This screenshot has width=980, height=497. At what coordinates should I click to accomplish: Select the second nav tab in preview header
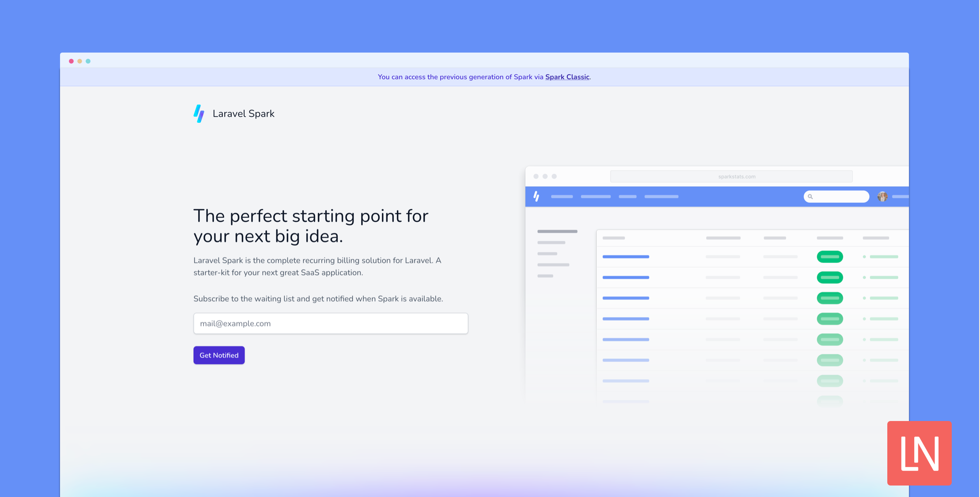pos(596,197)
